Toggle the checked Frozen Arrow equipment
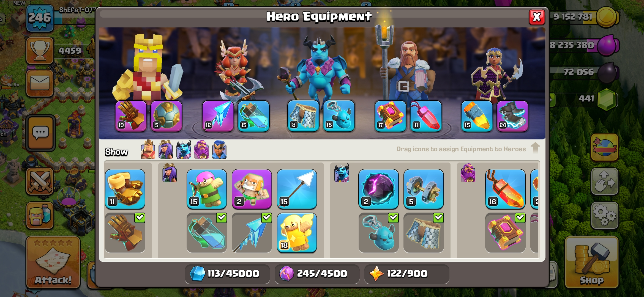 [252, 233]
